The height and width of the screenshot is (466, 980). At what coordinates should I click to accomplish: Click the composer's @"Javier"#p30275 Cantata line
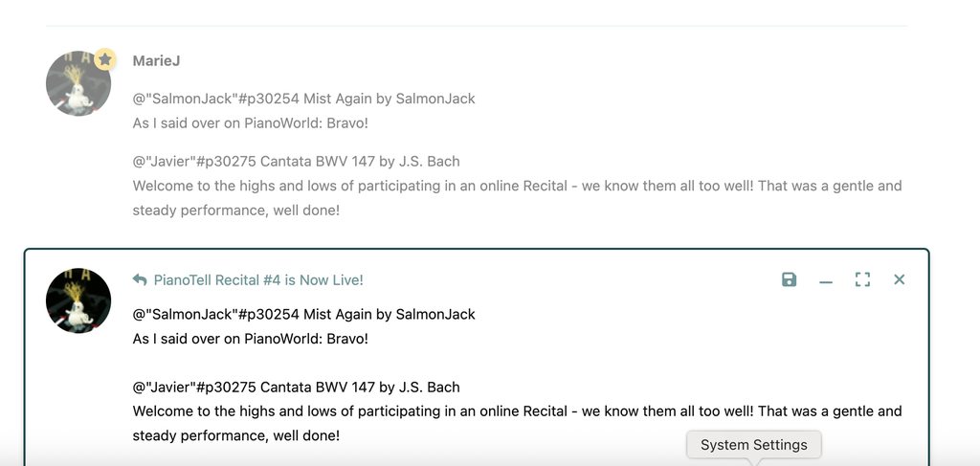pyautogui.click(x=296, y=388)
